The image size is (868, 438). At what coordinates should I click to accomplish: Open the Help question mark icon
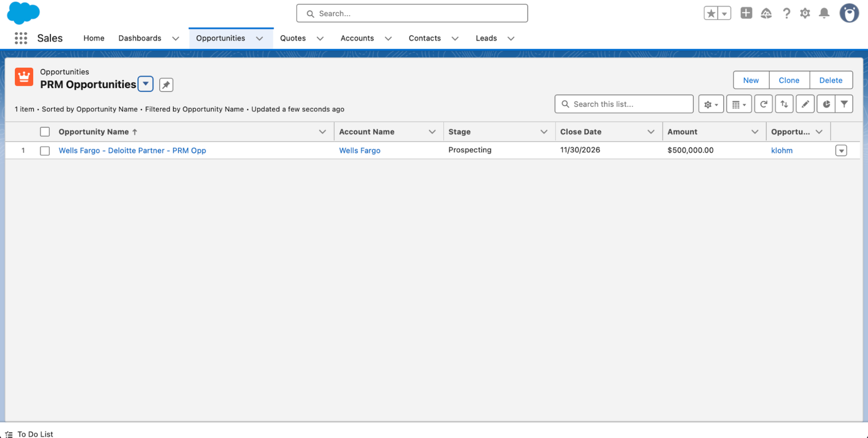point(786,14)
